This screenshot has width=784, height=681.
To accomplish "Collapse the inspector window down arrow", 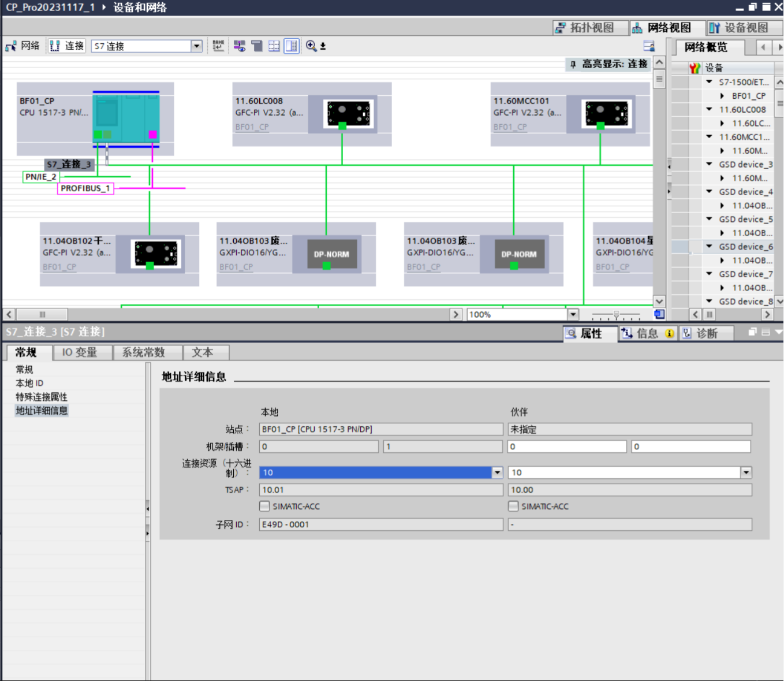I will tap(779, 332).
